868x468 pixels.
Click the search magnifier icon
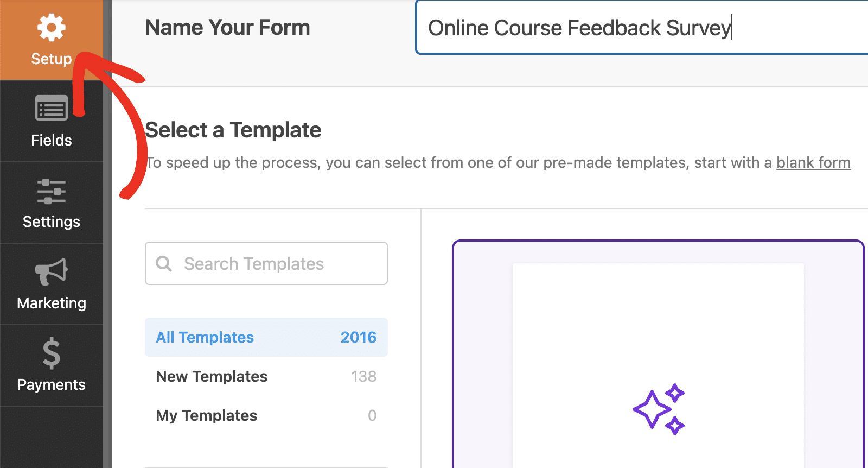pyautogui.click(x=164, y=264)
